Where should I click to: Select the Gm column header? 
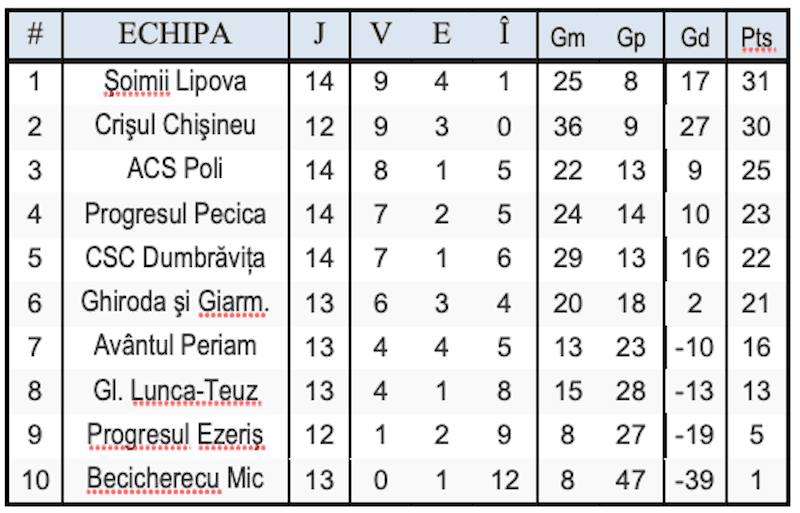coord(568,37)
